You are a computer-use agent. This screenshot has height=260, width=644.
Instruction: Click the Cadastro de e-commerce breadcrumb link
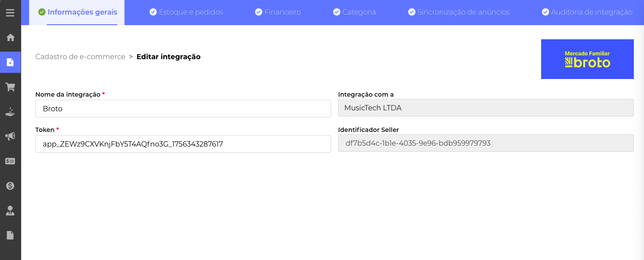tap(80, 57)
